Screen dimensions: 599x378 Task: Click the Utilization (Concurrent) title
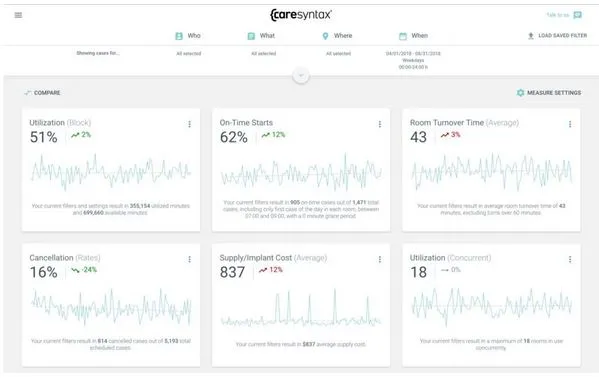[x=450, y=258]
